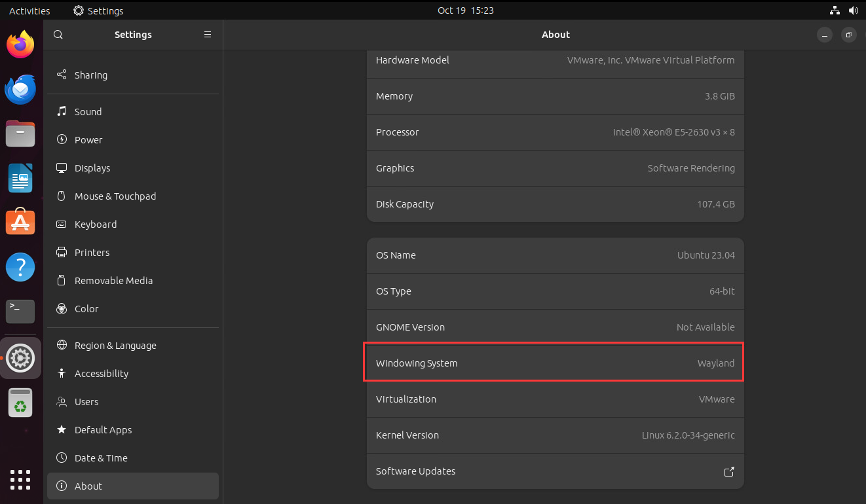Click the OS Type row
Viewport: 866px width, 504px height.
tap(555, 291)
